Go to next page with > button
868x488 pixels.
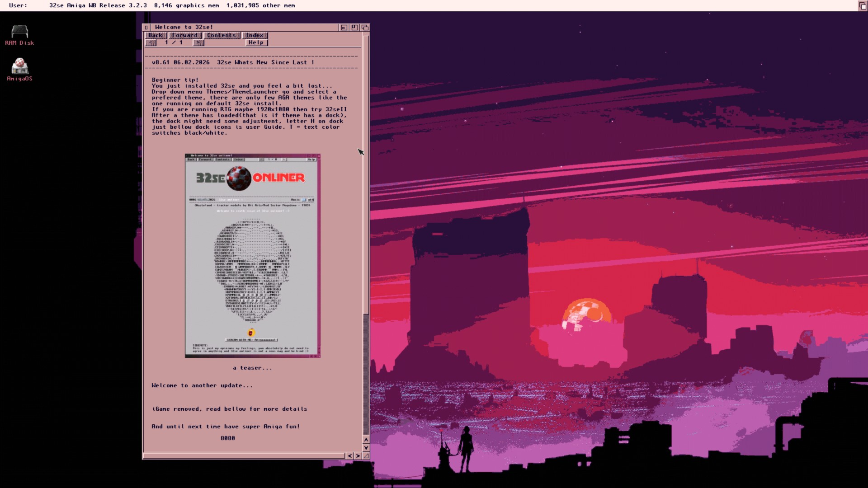coord(198,42)
